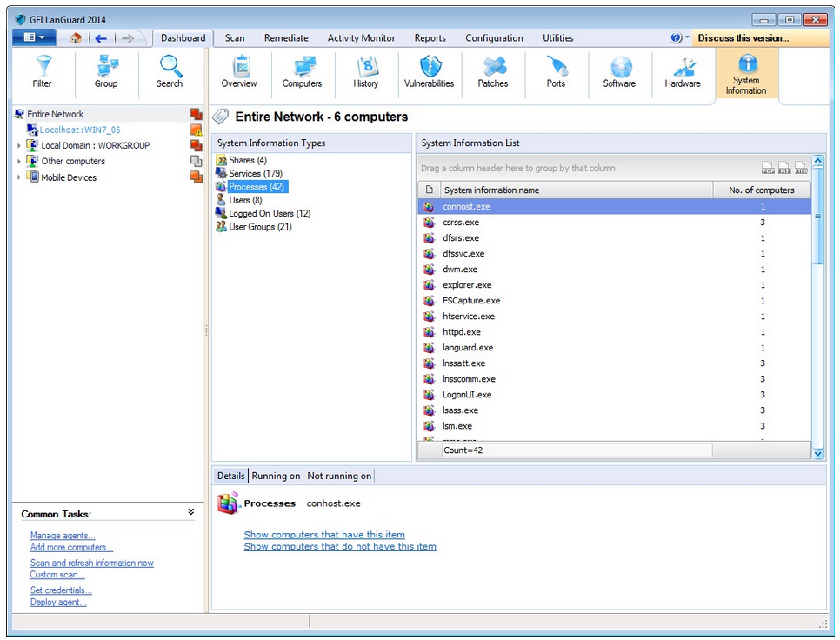Expand the Local Domain : WORKGROUP node

click(19, 146)
